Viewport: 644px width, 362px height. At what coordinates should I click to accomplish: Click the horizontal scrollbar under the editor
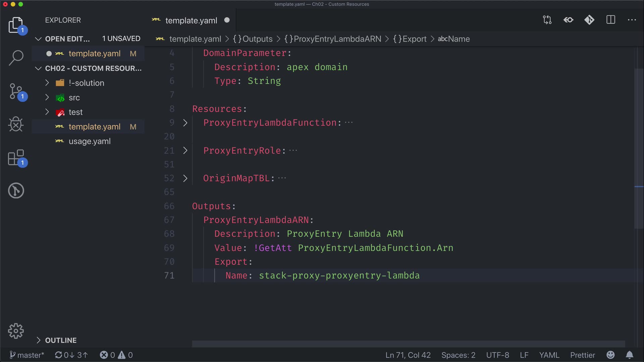408,344
